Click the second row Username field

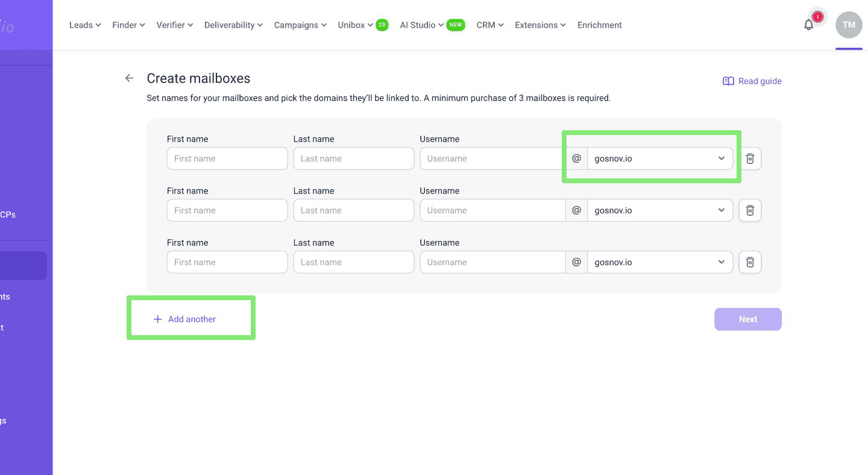(492, 210)
